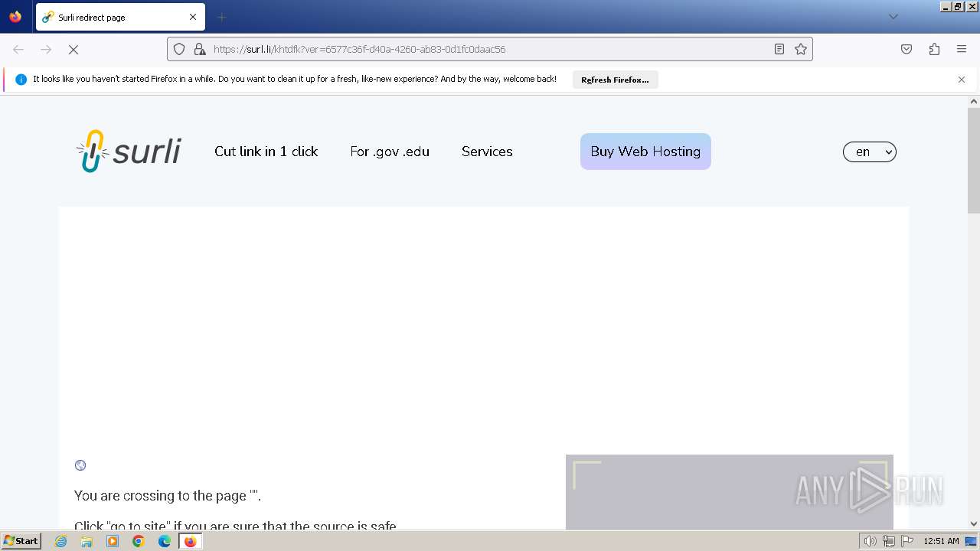
Task: Open the For .gov .edu page
Action: pyautogui.click(x=390, y=152)
